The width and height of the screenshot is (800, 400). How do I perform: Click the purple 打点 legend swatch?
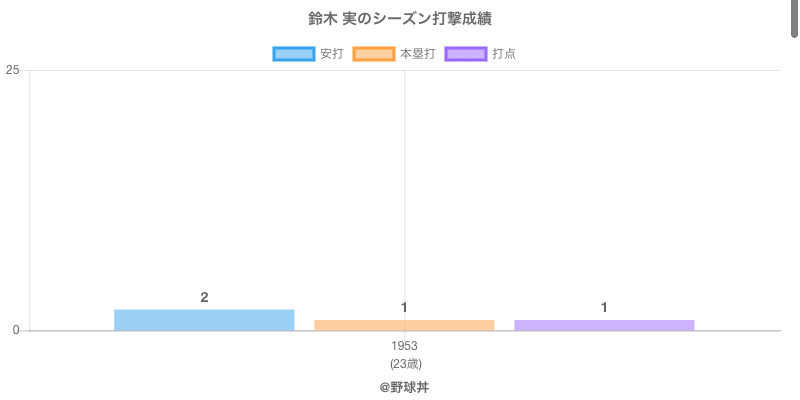click(466, 54)
